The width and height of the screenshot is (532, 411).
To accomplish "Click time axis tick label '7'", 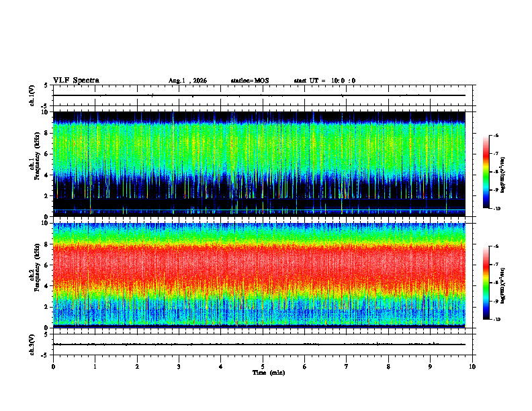I will click(x=347, y=367).
